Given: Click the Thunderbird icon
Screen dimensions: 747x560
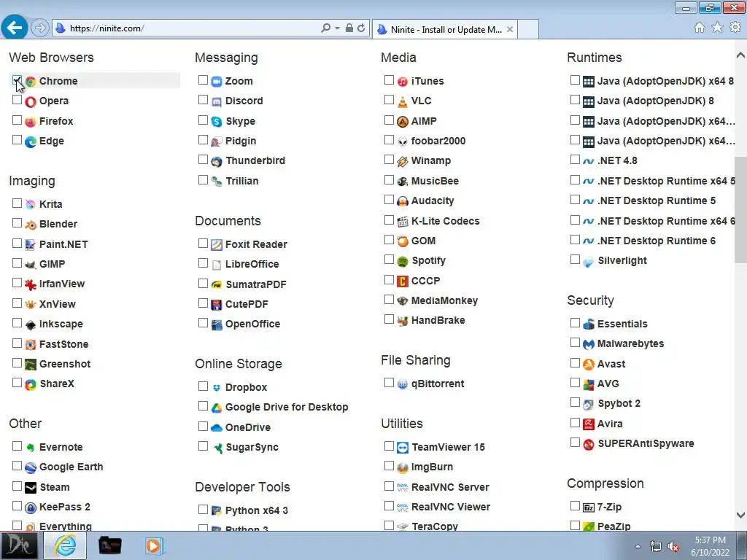Looking at the screenshot, I should click(216, 161).
